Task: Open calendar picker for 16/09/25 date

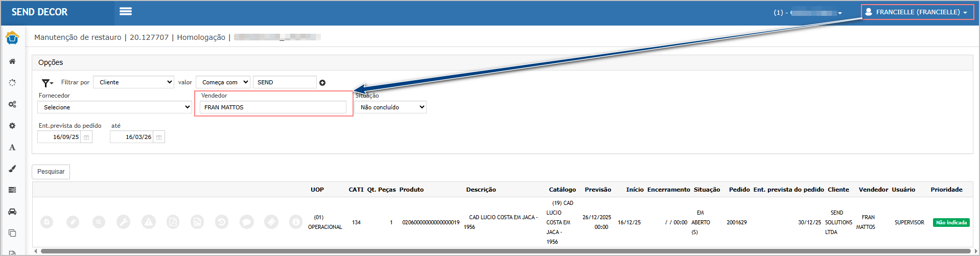Action: (x=86, y=137)
